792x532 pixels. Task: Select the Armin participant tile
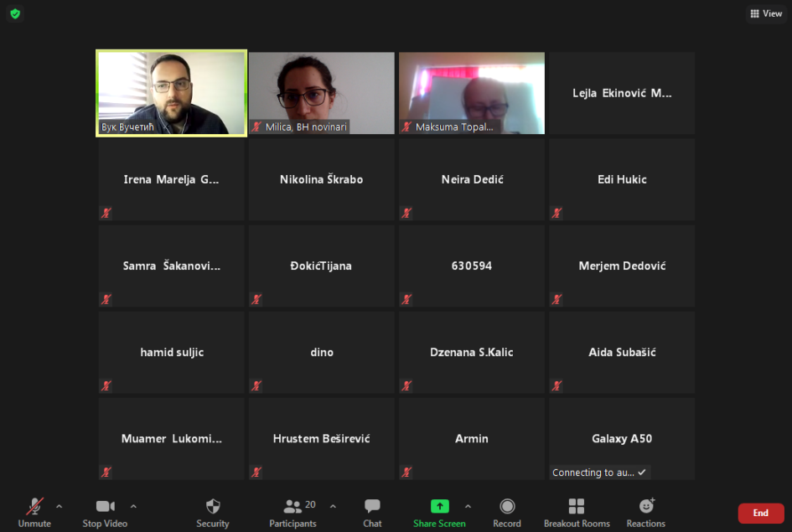tap(472, 439)
